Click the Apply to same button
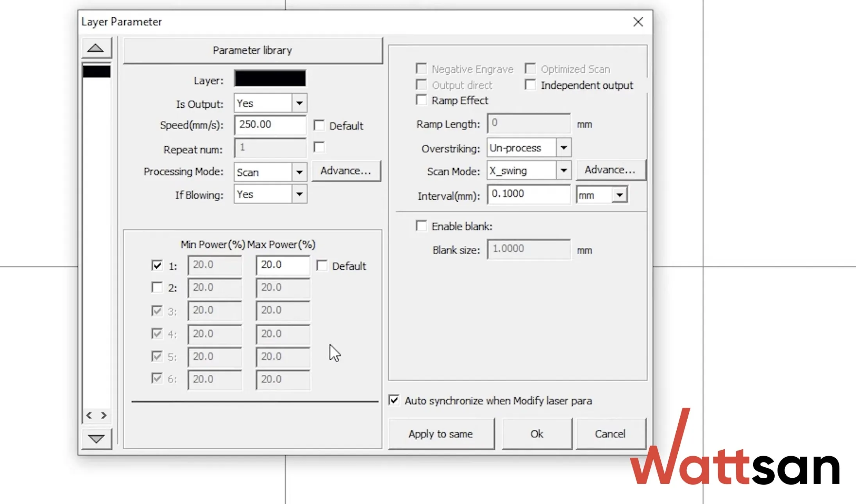This screenshot has width=856, height=504. (441, 434)
